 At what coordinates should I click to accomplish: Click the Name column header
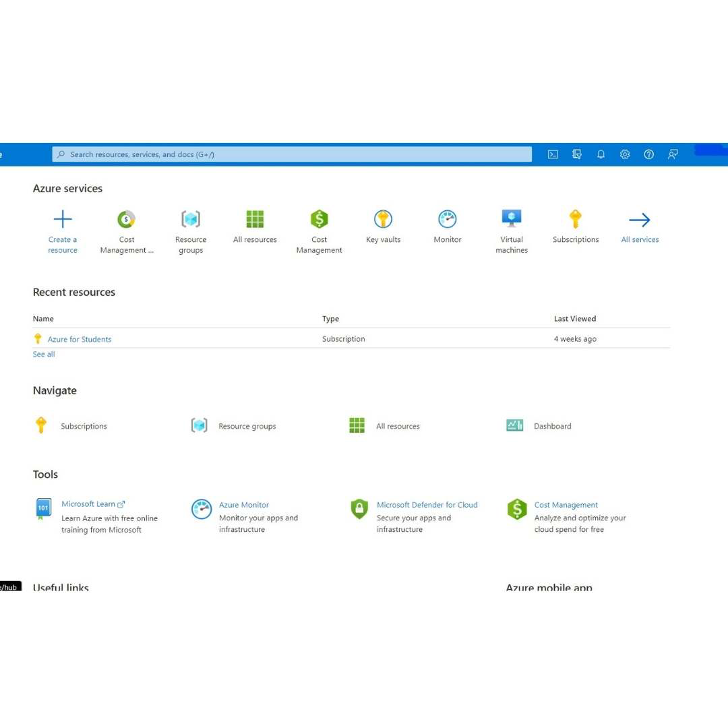click(x=43, y=318)
